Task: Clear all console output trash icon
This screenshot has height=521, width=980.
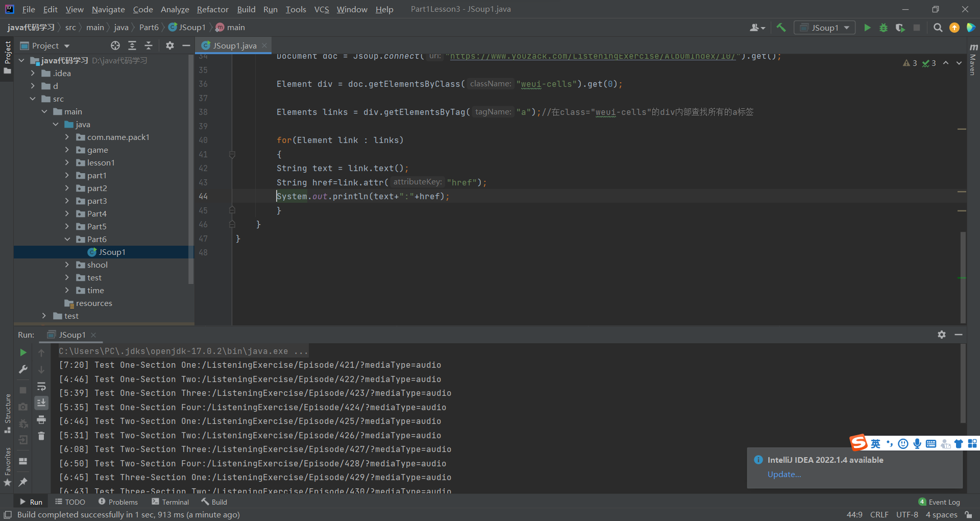Action: pyautogui.click(x=41, y=436)
